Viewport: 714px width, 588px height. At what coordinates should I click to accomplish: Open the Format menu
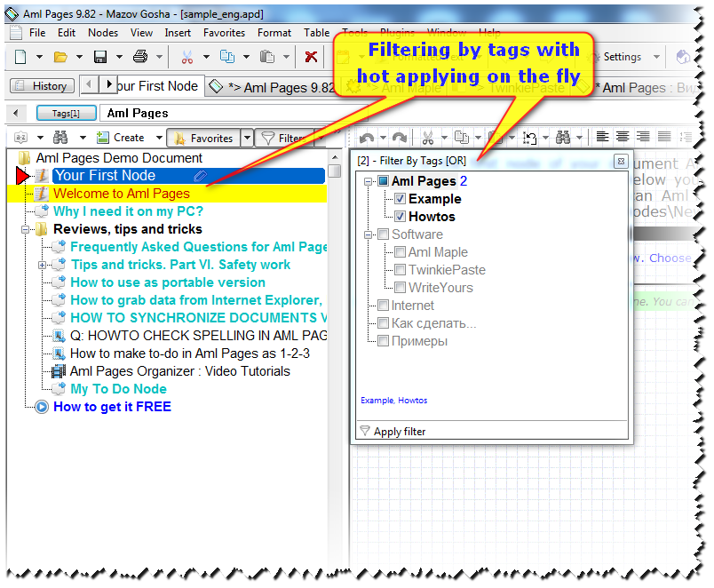click(x=274, y=33)
